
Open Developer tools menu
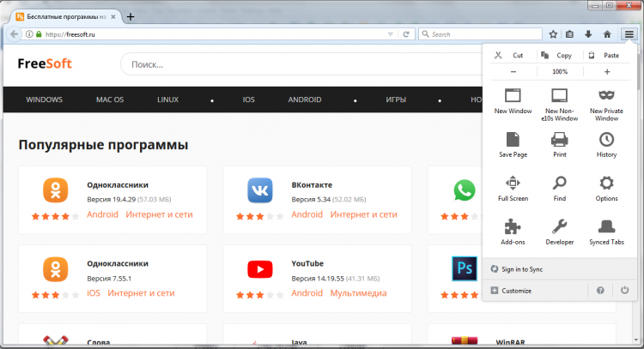tap(559, 227)
